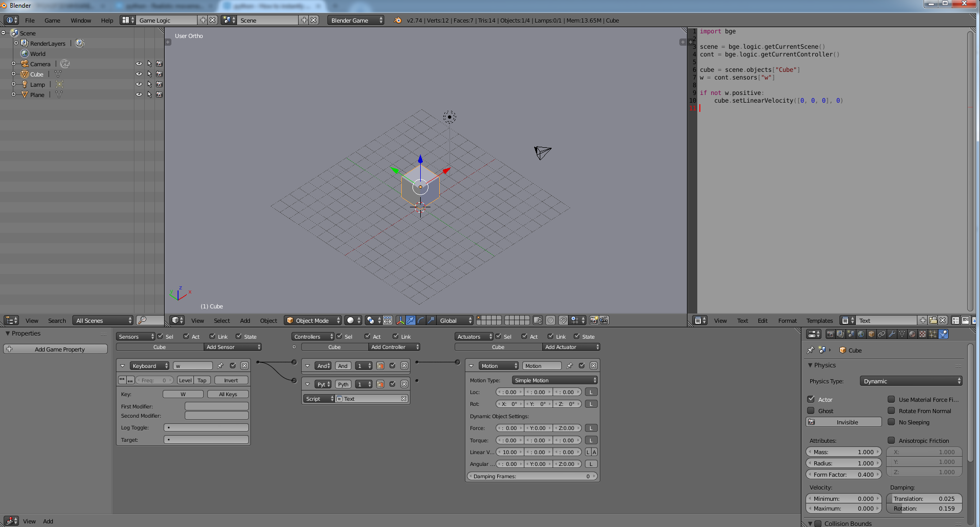Viewport: 980px width, 527px height.
Task: Enable the Ghost checkbox
Action: coord(811,411)
